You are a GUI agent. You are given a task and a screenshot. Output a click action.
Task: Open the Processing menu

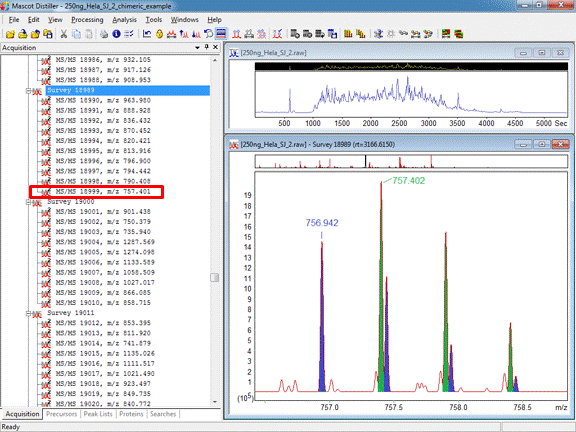(x=87, y=20)
